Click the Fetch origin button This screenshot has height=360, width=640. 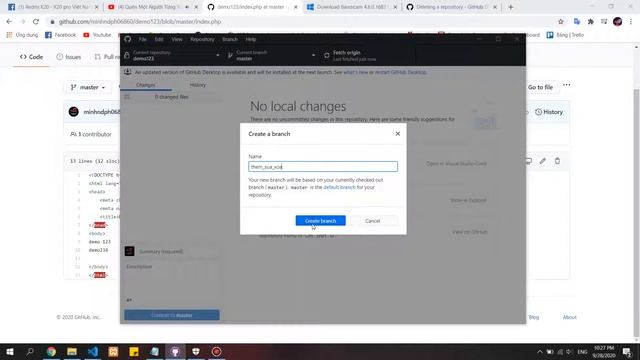pos(367,56)
